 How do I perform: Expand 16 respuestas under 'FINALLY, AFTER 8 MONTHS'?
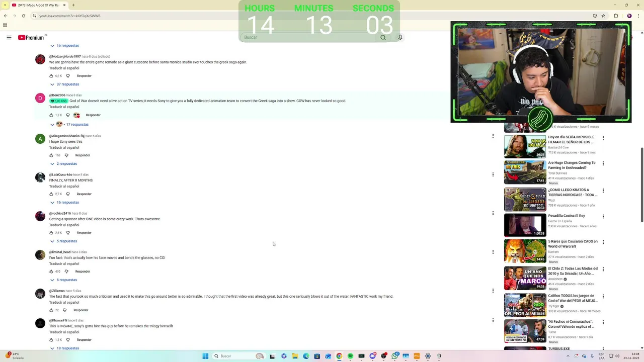click(64, 203)
